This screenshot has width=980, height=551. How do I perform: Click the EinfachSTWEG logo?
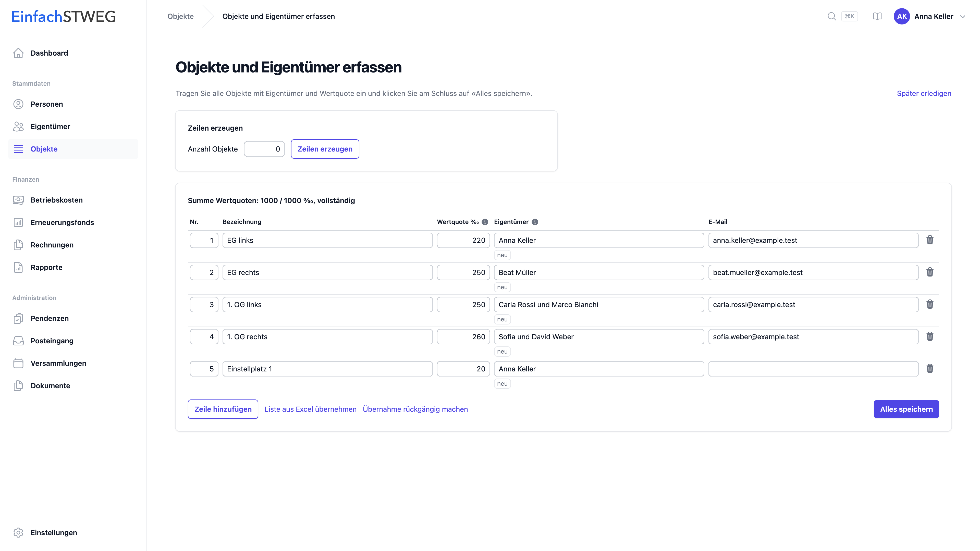coord(64,16)
